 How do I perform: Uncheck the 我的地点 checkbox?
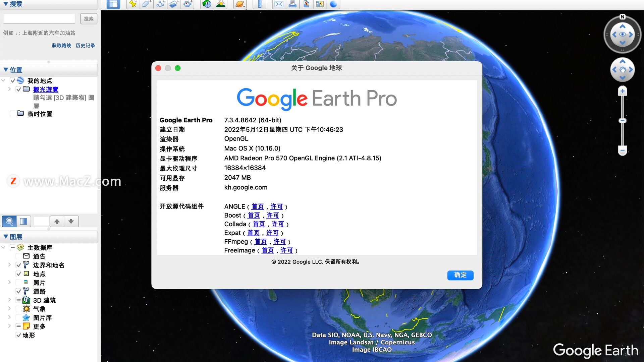coord(13,81)
